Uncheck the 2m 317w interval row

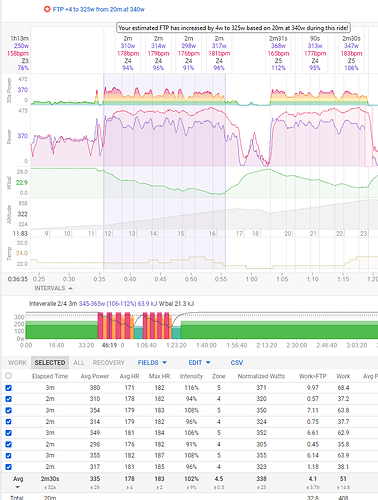pyautogui.click(x=9, y=467)
